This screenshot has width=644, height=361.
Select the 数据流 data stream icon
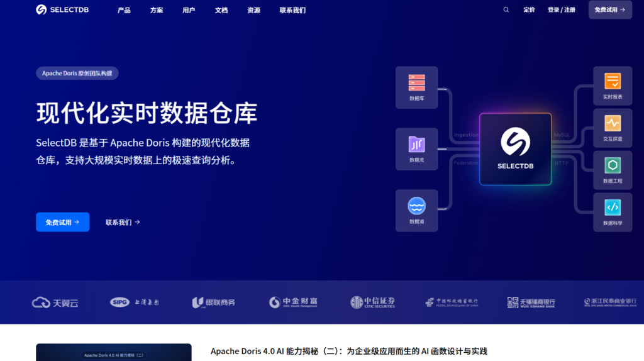pos(416,144)
